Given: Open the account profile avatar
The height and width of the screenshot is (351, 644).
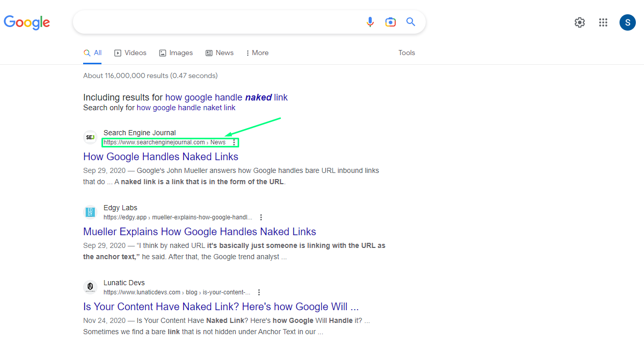Looking at the screenshot, I should tap(627, 22).
